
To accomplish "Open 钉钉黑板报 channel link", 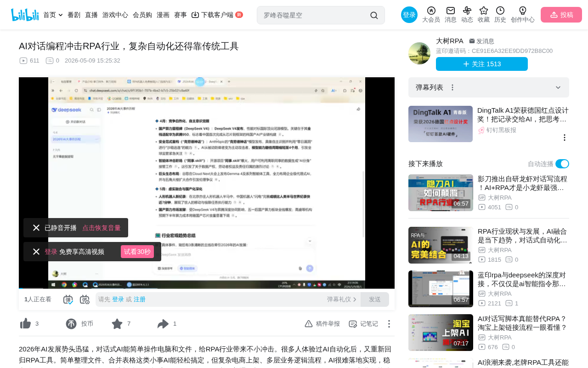I will 497,130.
